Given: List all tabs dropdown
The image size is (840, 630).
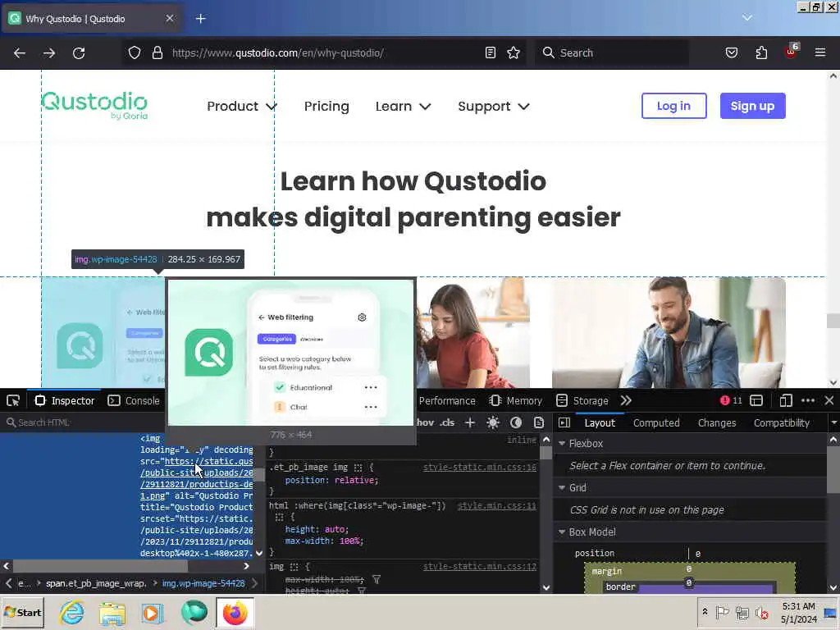Looking at the screenshot, I should click(x=747, y=18).
